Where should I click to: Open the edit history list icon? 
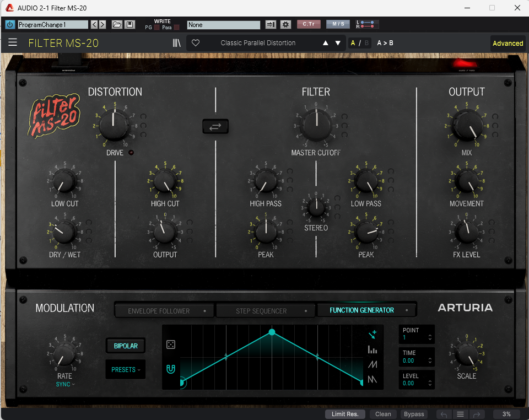coord(460,414)
